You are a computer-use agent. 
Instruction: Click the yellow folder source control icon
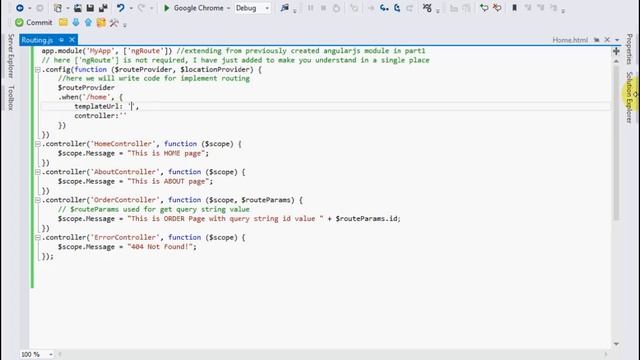click(63, 22)
